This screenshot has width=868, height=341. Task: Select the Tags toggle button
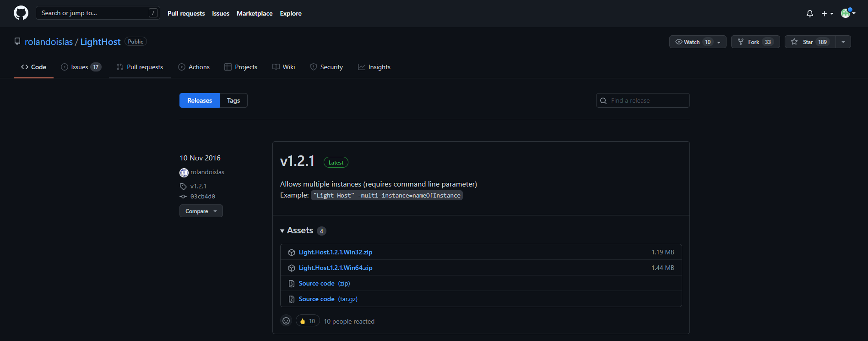[x=233, y=100]
